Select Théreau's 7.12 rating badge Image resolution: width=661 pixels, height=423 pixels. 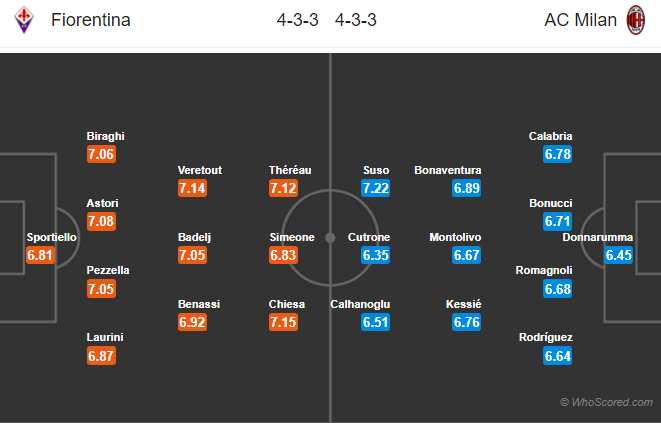(x=285, y=188)
